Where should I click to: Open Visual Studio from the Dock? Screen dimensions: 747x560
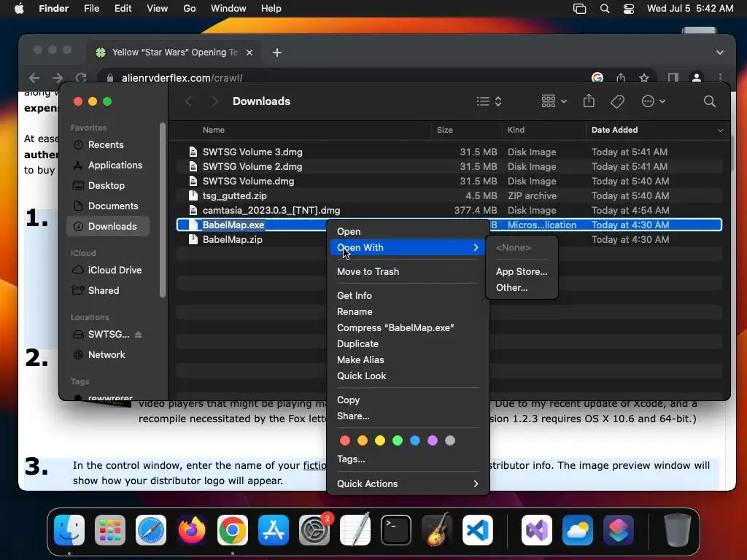pyautogui.click(x=537, y=530)
